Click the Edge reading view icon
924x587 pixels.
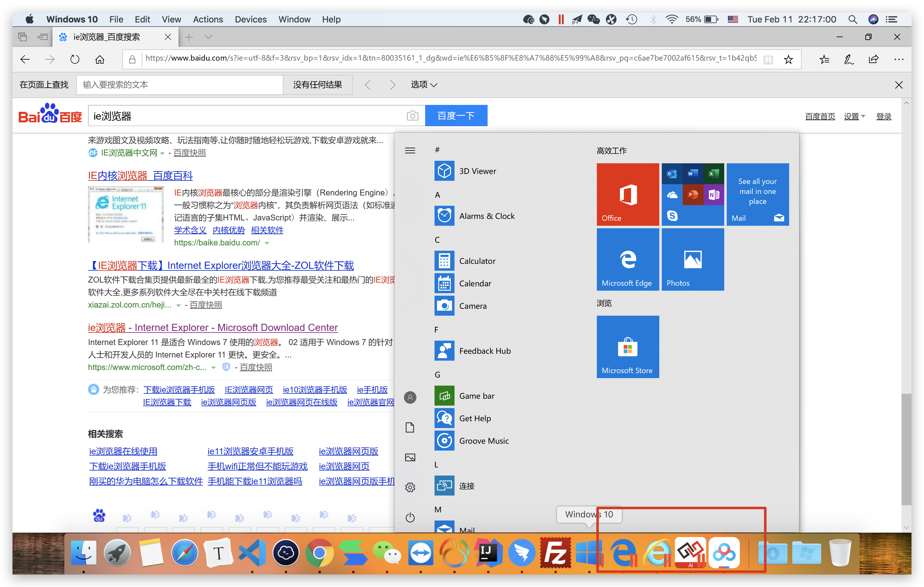coord(768,60)
